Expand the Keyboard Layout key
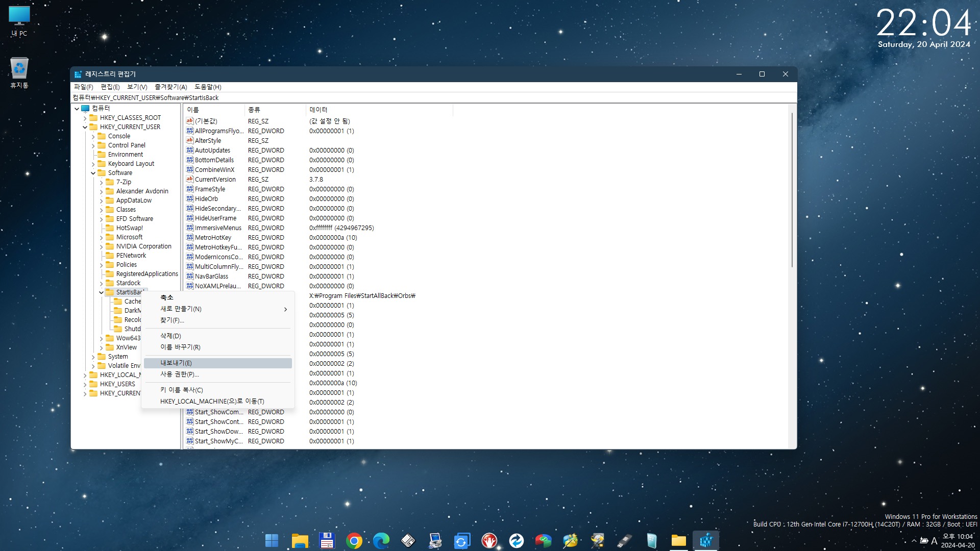 click(x=93, y=164)
